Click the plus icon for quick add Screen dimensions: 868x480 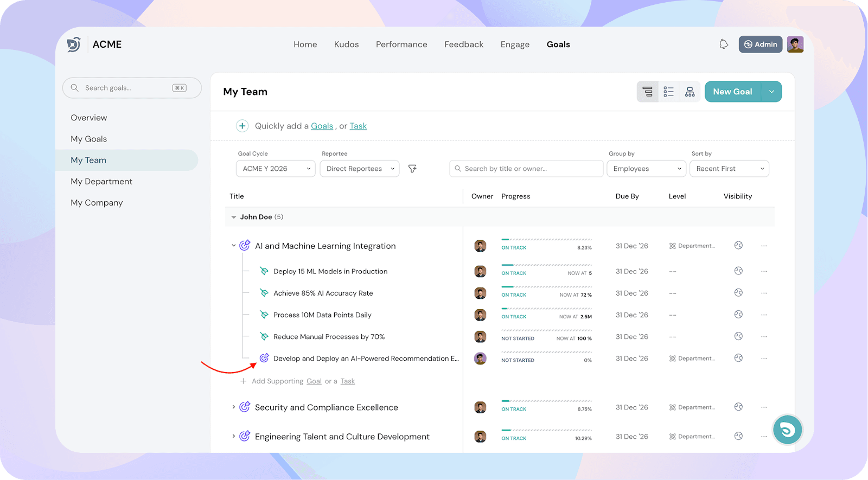point(242,126)
